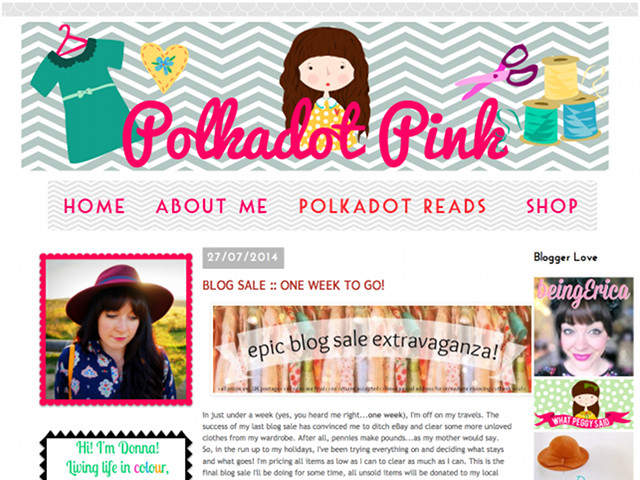640x480 pixels.
Task: Open the Blog Sale :: One Week To Go post title
Action: 293,285
